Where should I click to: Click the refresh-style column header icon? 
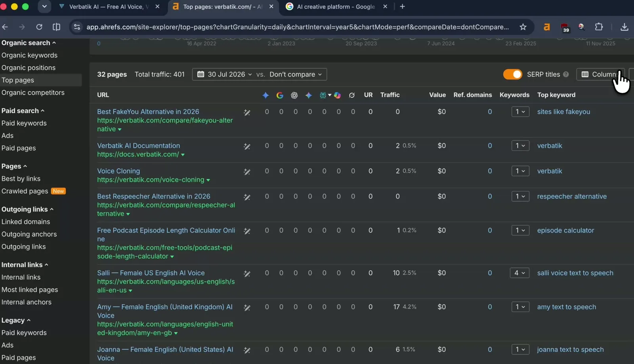coord(351,95)
